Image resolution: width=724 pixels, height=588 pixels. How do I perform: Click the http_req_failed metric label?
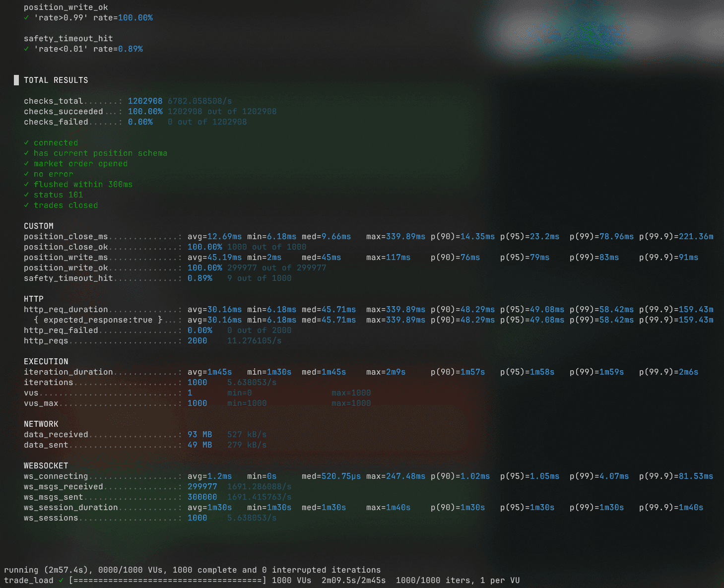pos(61,330)
